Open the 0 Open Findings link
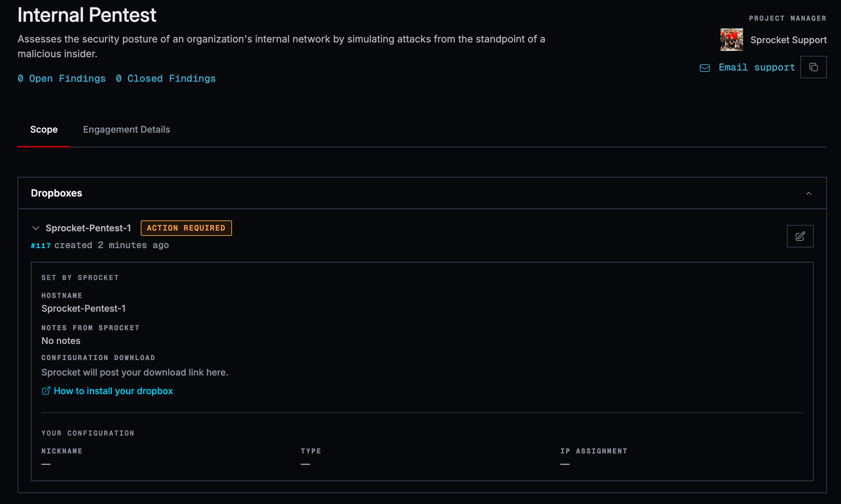 61,78
